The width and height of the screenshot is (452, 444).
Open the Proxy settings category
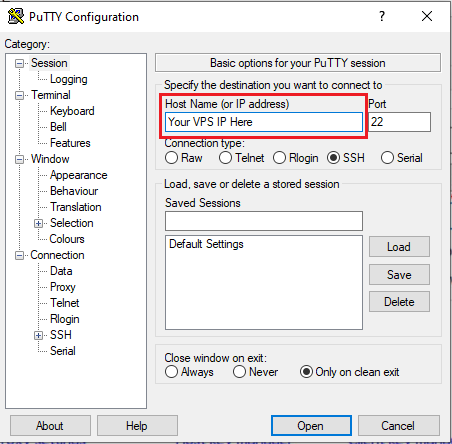click(63, 287)
